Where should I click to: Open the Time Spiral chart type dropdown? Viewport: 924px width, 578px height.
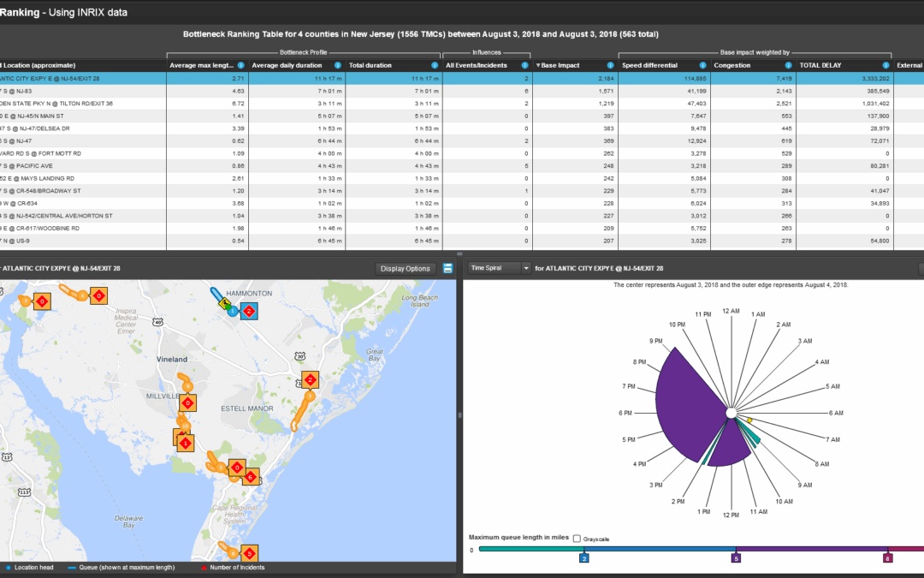pyautogui.click(x=500, y=268)
